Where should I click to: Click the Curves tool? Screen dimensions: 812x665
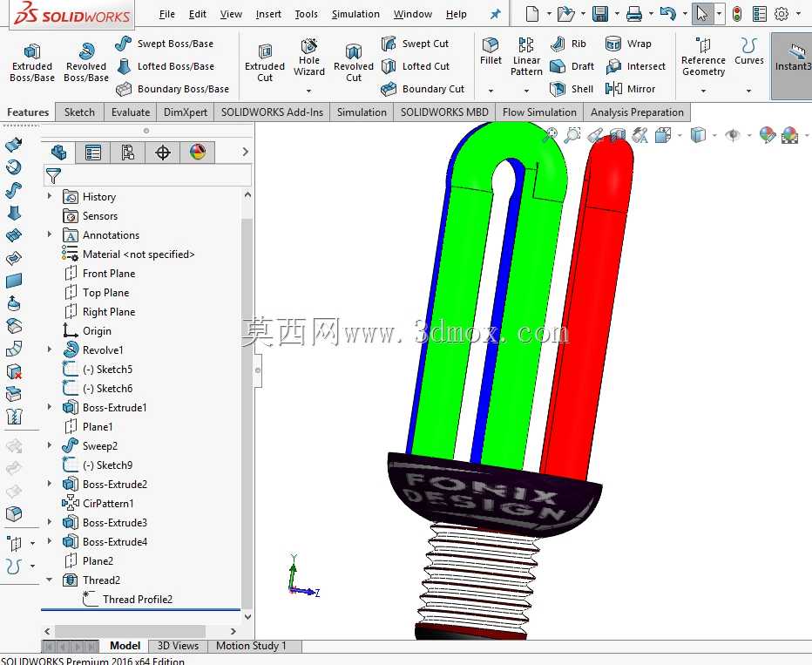tap(748, 51)
